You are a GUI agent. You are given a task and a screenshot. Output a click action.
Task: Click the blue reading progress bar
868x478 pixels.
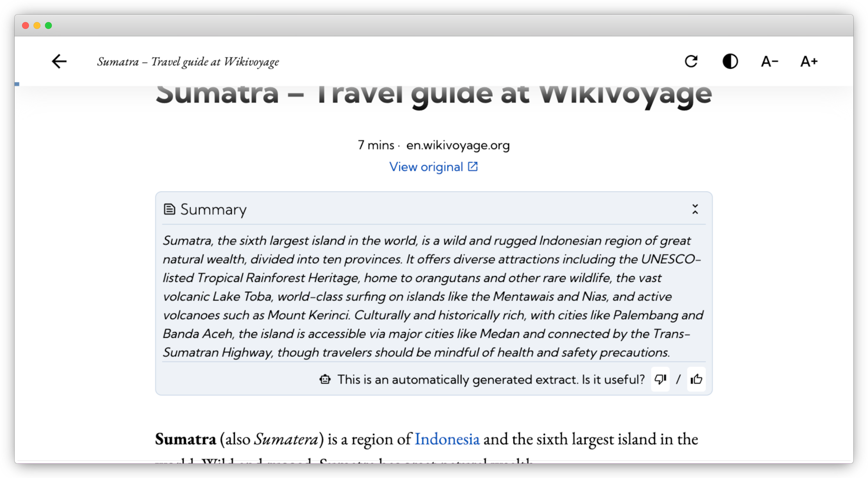point(17,84)
